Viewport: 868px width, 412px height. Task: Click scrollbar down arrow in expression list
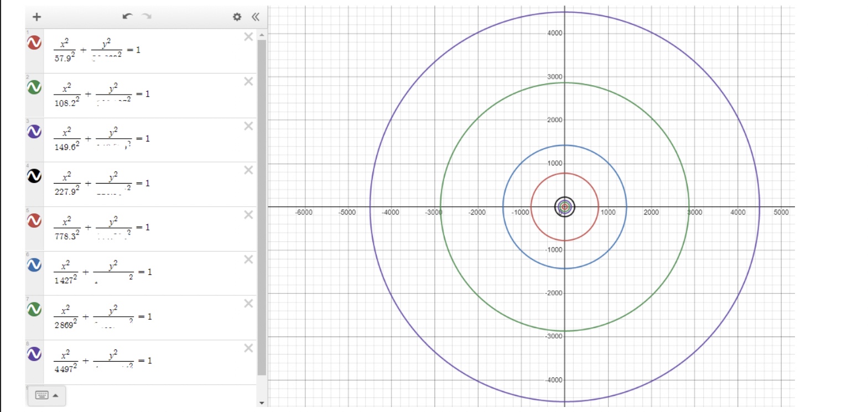262,403
